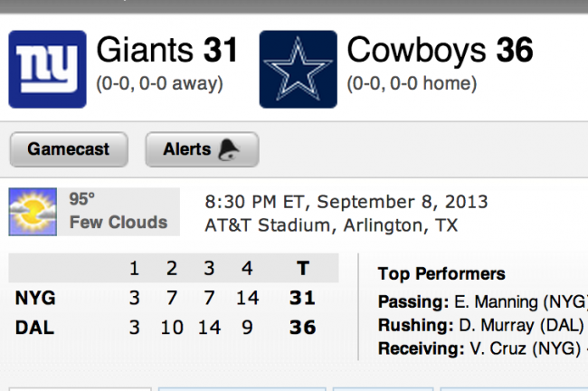588x391 pixels.
Task: Click the Cowboys team name
Action: coord(416,50)
